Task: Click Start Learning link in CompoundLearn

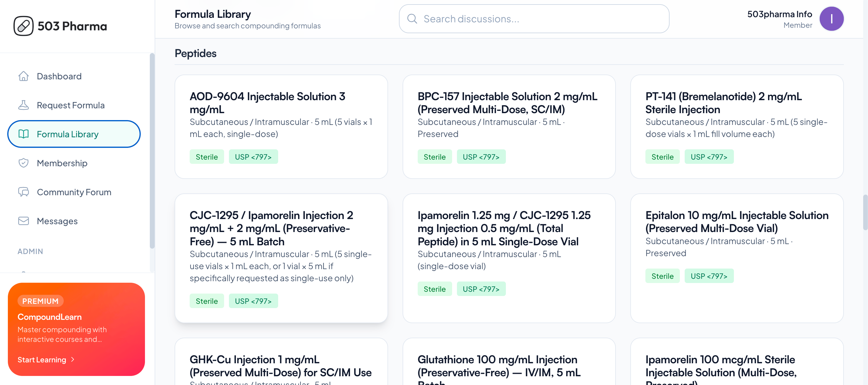Action: pos(42,359)
